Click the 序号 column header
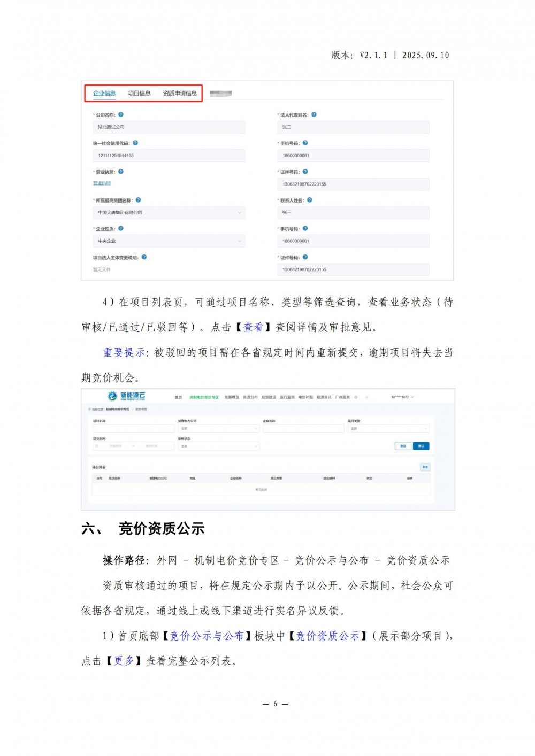 click(x=100, y=479)
